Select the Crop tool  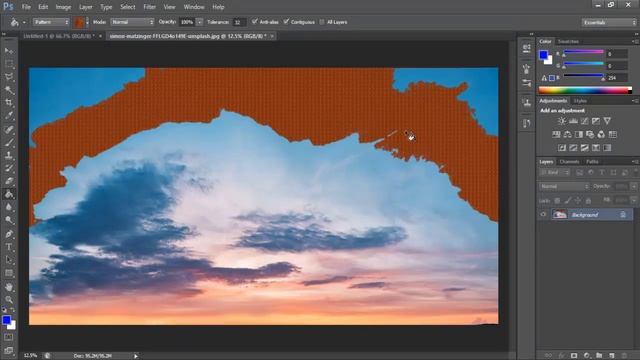pos(9,103)
